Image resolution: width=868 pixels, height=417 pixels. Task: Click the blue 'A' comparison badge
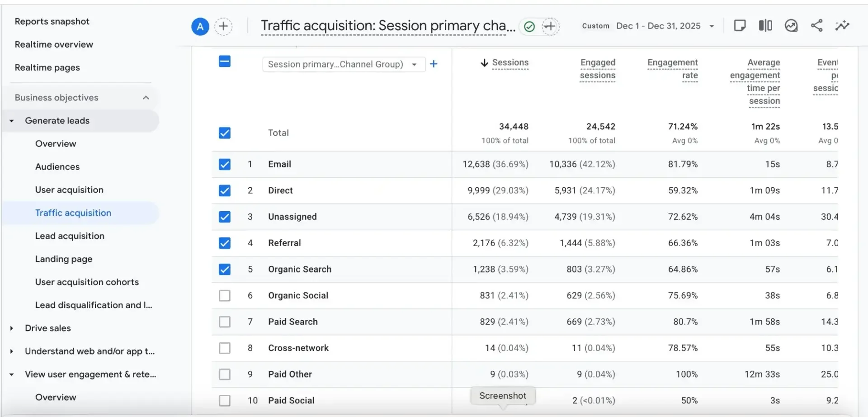pyautogui.click(x=200, y=26)
